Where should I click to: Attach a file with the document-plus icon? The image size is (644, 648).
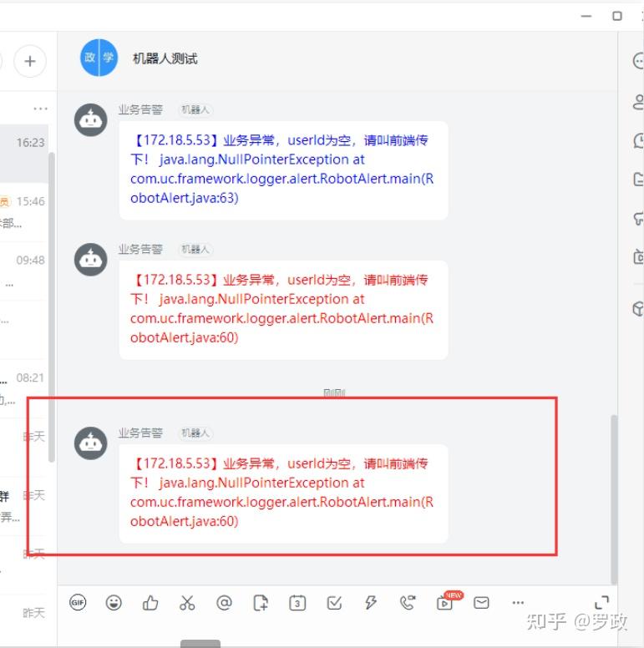coord(261,603)
